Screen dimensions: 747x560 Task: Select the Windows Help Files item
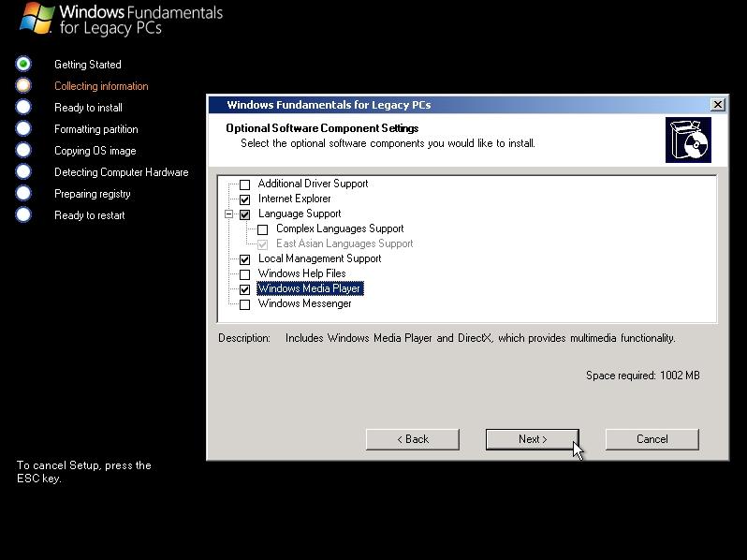click(x=302, y=273)
